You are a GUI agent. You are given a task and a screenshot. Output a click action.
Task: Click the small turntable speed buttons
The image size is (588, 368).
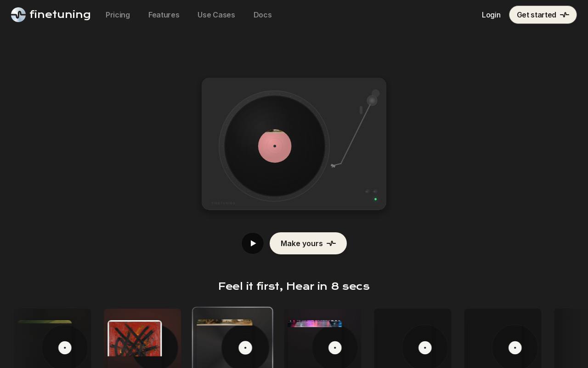(371, 191)
